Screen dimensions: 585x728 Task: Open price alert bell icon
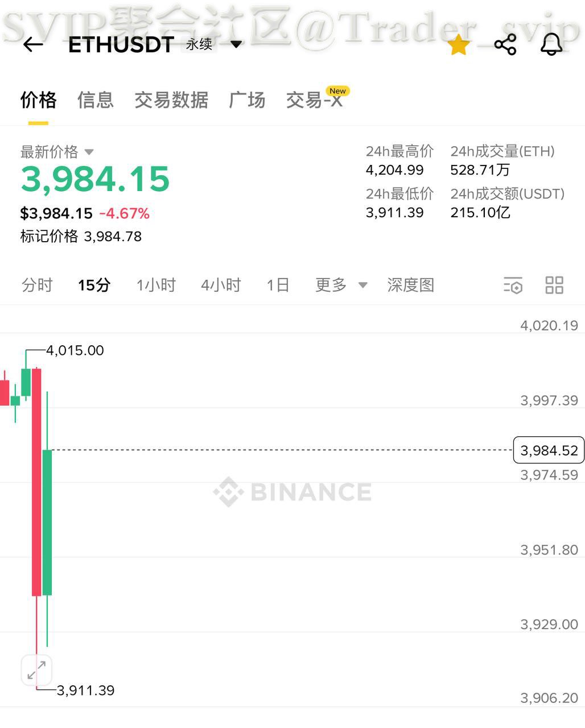pos(551,44)
